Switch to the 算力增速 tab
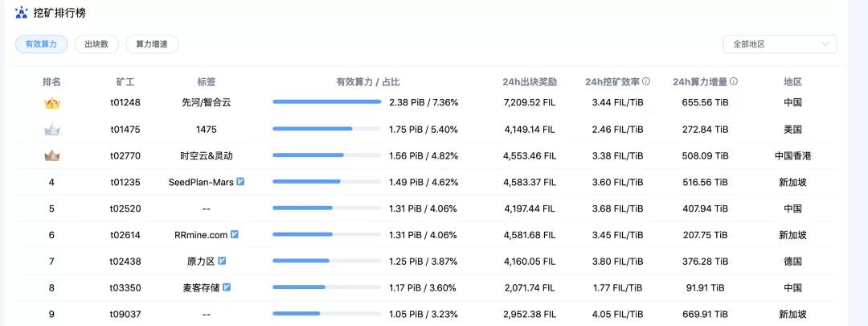The width and height of the screenshot is (868, 326). click(152, 44)
